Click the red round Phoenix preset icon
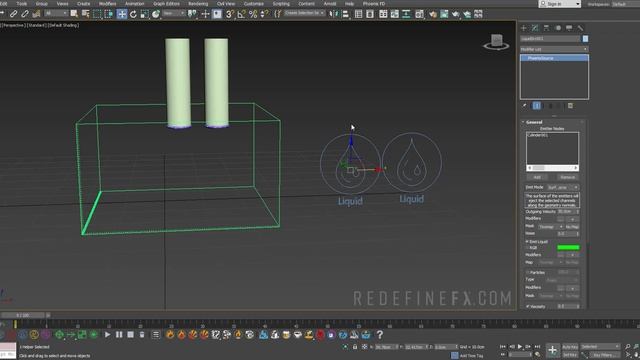This screenshot has height=360, width=640. 320,335
